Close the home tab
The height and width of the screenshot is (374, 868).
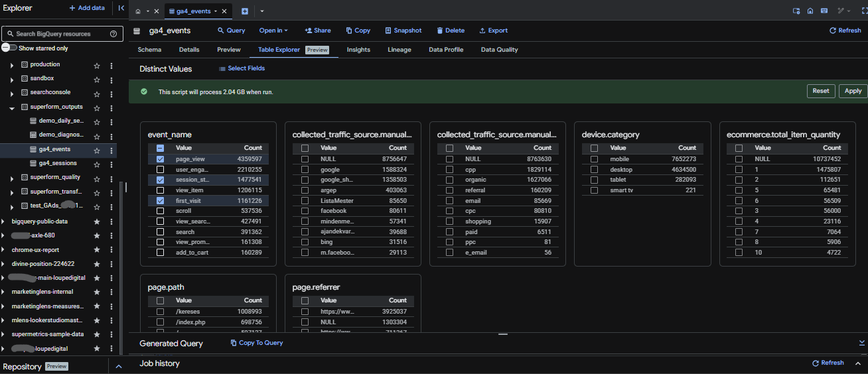[156, 11]
